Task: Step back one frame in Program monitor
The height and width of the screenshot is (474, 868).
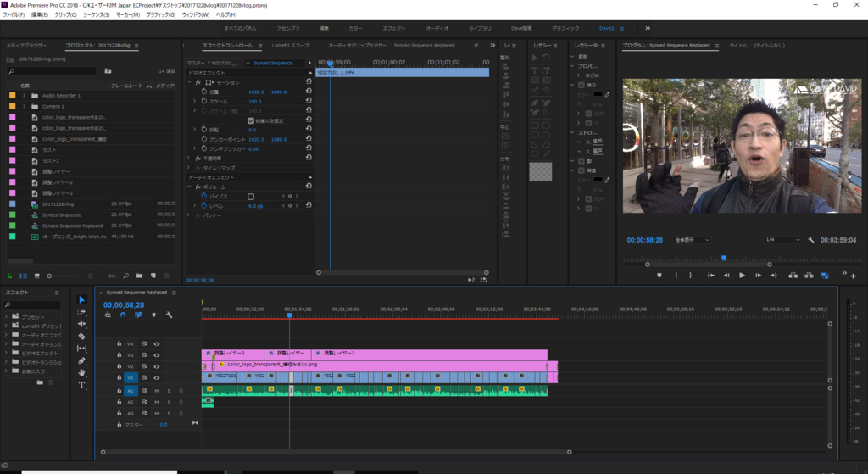Action: tap(726, 276)
